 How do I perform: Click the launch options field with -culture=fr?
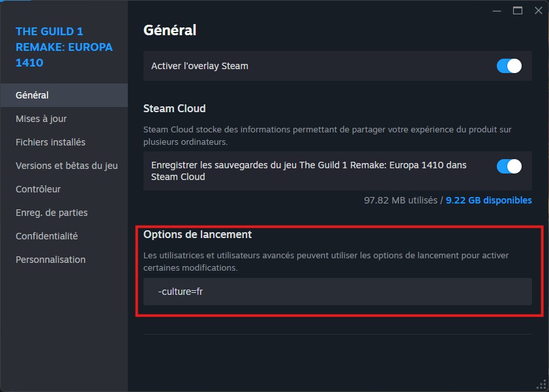coord(338,292)
